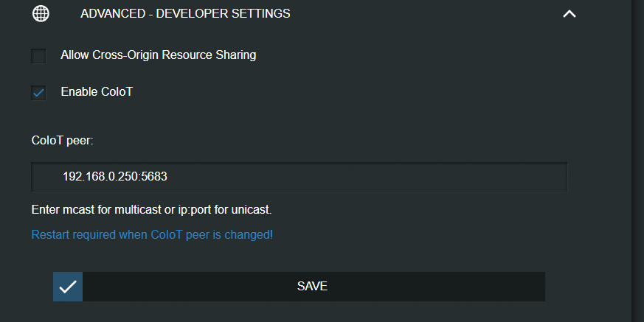The image size is (644, 322).
Task: Click the blue tick inside Enable CoIoT box
Action: (x=38, y=93)
